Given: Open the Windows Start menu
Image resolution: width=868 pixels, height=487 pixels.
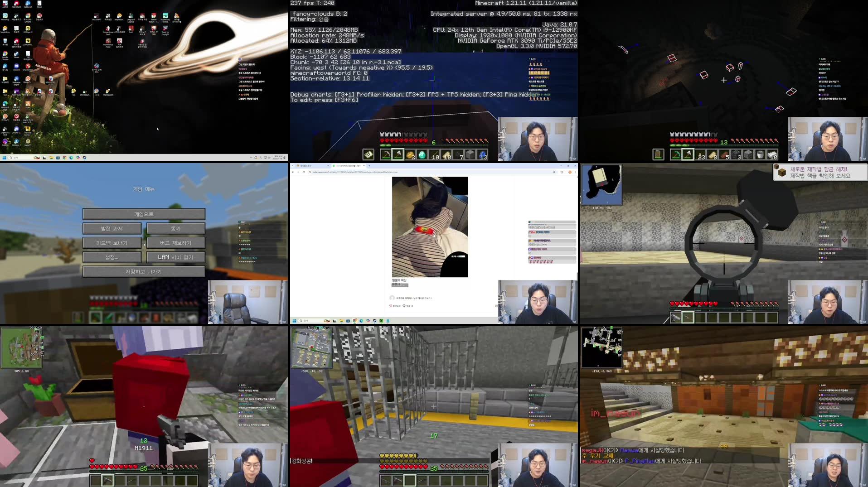Looking at the screenshot, I should [5, 157].
